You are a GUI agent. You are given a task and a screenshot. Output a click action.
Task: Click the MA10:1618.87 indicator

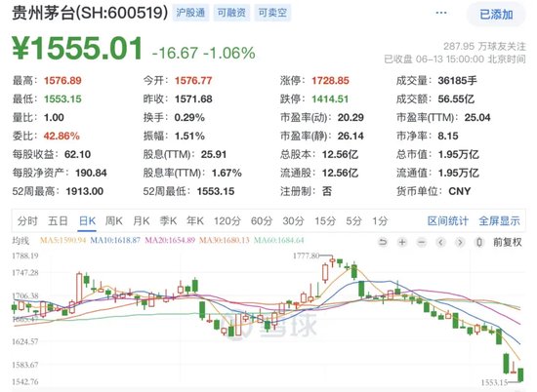[x=115, y=241]
